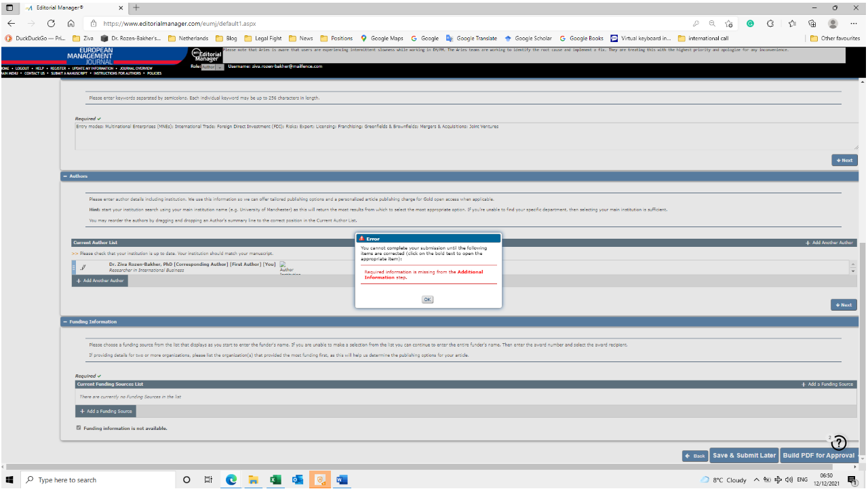Click Next button under the keywords box
The image size is (868, 491).
pos(844,161)
